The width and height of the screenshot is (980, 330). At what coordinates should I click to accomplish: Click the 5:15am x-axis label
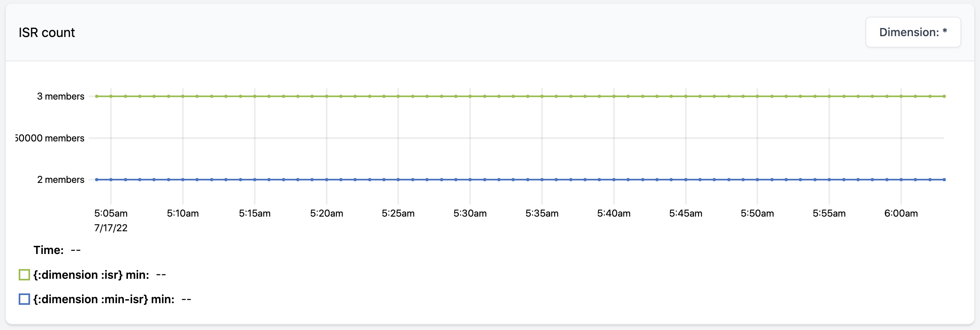pos(255,213)
